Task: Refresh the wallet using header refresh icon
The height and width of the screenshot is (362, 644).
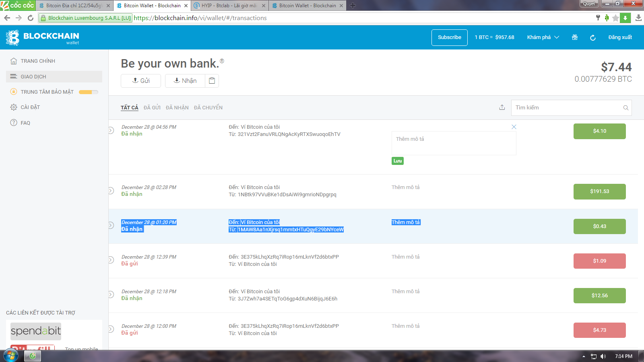Action: point(592,37)
